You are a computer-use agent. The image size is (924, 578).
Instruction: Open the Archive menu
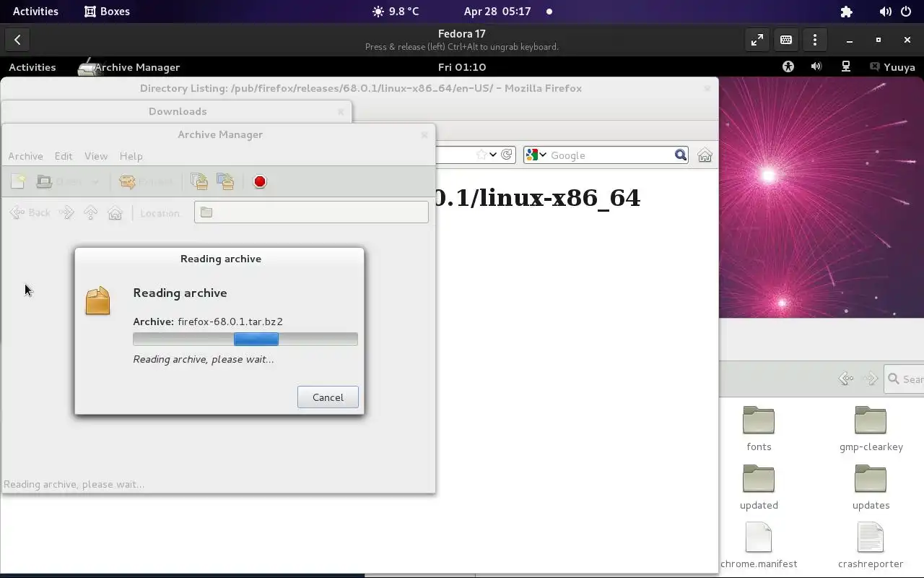pos(25,156)
